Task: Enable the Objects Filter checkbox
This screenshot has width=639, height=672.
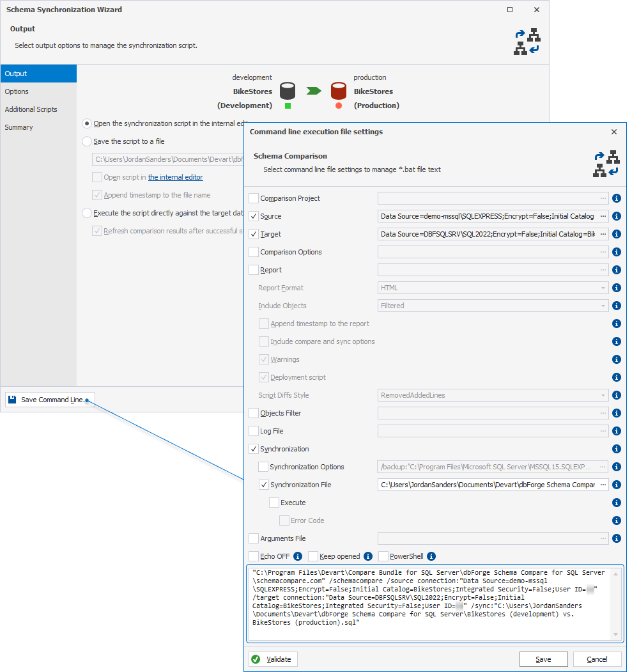Action: (x=254, y=413)
